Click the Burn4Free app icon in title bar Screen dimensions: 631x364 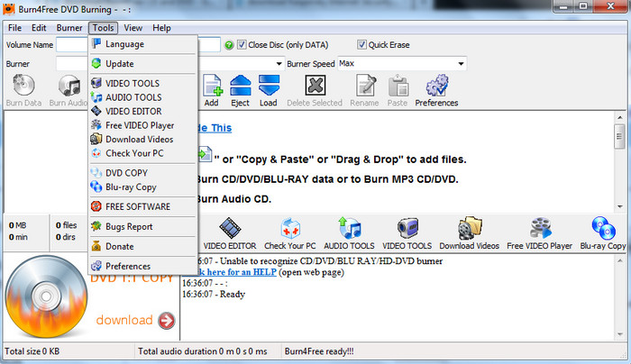click(8, 8)
